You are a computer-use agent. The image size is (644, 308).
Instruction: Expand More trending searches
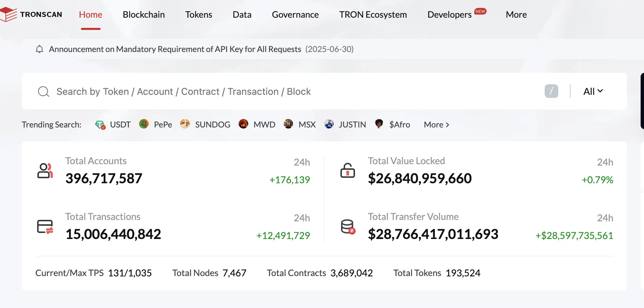tap(437, 125)
